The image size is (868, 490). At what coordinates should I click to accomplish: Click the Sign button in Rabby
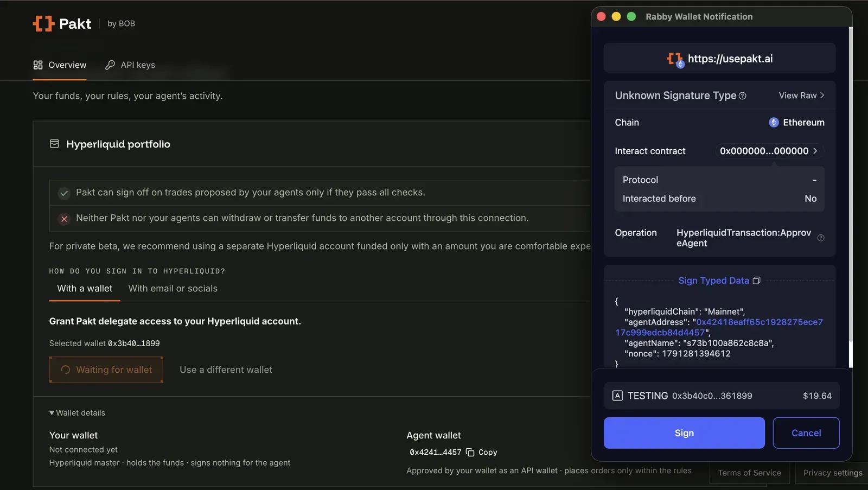pyautogui.click(x=684, y=433)
